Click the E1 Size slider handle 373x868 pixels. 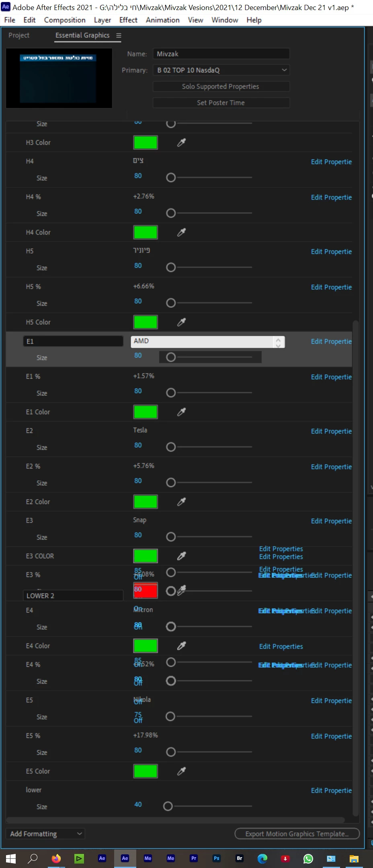[171, 357]
